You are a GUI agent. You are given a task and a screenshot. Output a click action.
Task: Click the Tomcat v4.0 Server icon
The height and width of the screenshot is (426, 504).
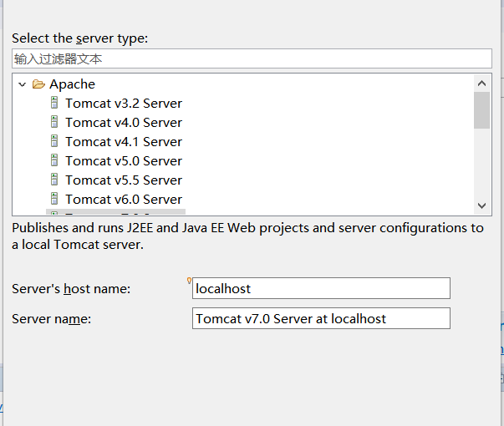point(54,122)
